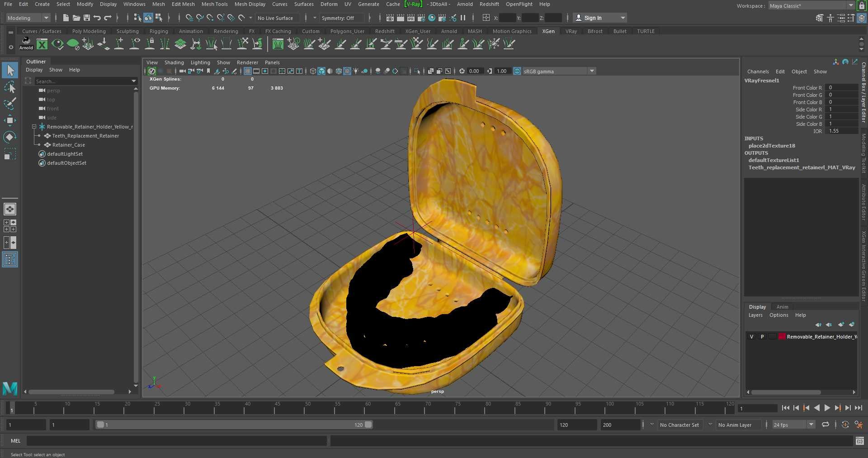Toggle the film gate in panel toolbar
Screen dimensions: 868x458
click(x=256, y=71)
